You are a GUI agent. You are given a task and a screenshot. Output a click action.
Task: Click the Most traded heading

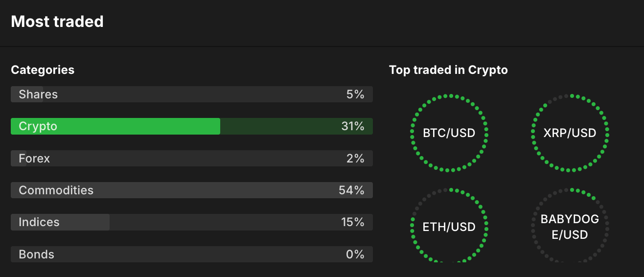coord(57,22)
